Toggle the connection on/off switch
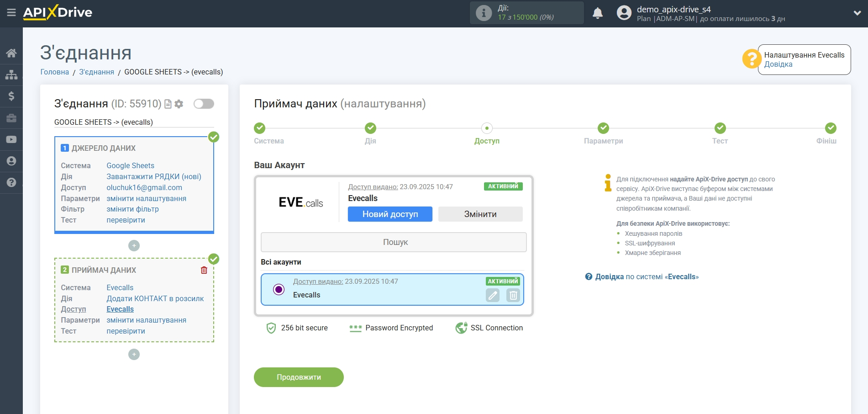The height and width of the screenshot is (414, 868). tap(204, 104)
